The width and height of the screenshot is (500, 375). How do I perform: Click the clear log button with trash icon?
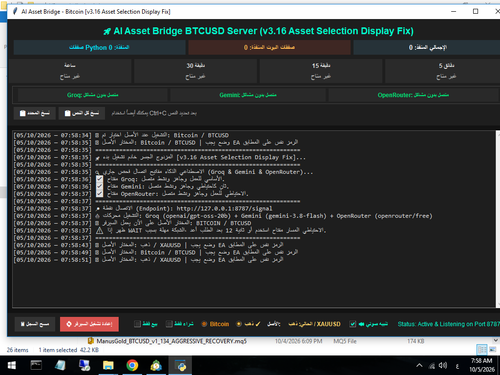35,324
